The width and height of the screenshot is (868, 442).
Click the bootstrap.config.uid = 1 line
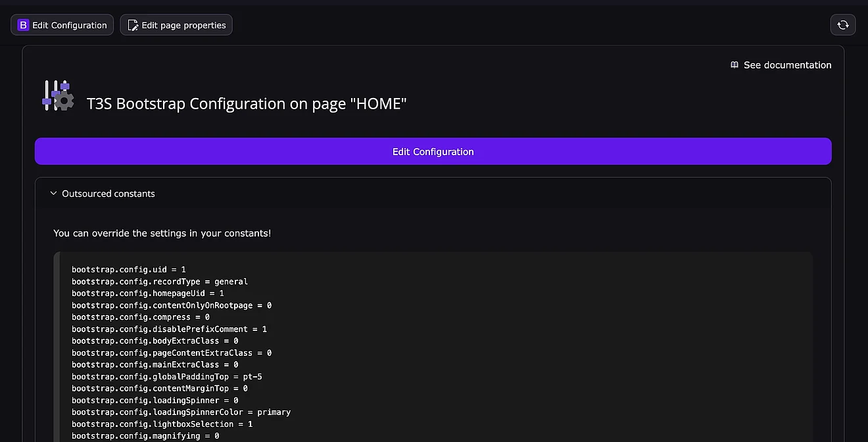click(x=129, y=270)
